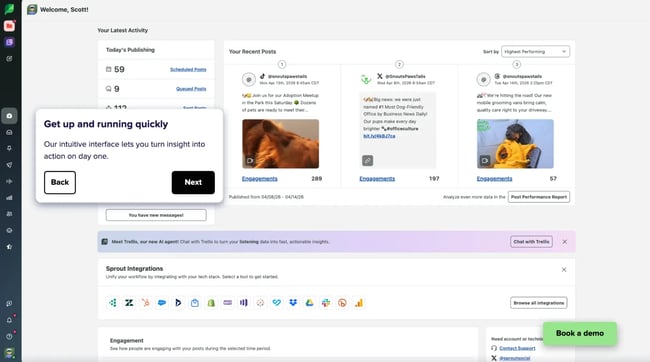
Task: Open Reports bar-chart icon in the sidebar
Action: (x=9, y=198)
